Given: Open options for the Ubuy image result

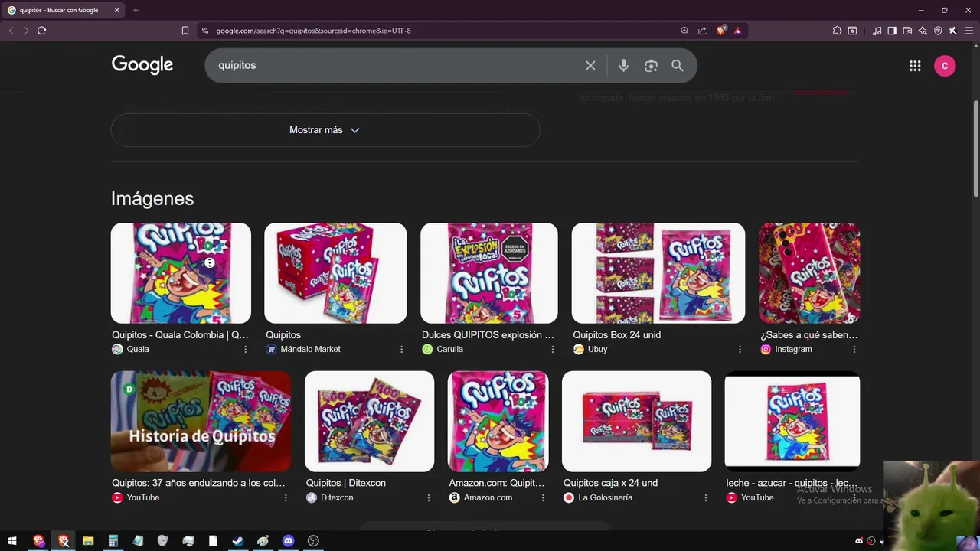Looking at the screenshot, I should tap(740, 349).
